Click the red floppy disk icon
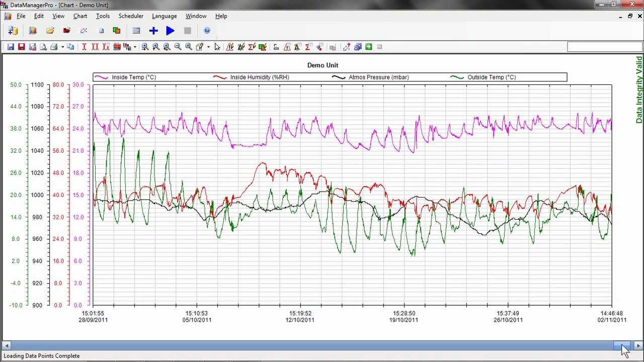Image resolution: width=644 pixels, height=362 pixels. coord(22,47)
